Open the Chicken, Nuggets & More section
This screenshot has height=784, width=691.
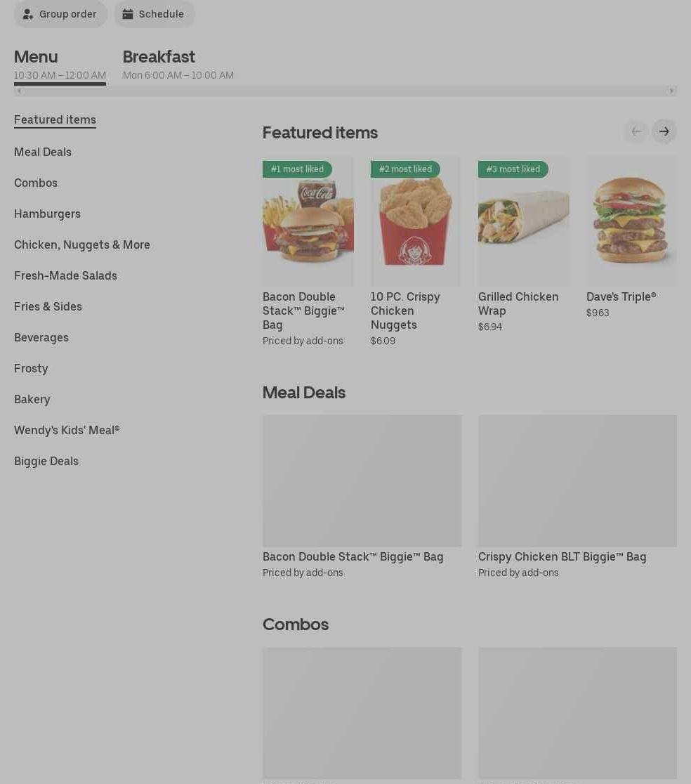tap(82, 245)
